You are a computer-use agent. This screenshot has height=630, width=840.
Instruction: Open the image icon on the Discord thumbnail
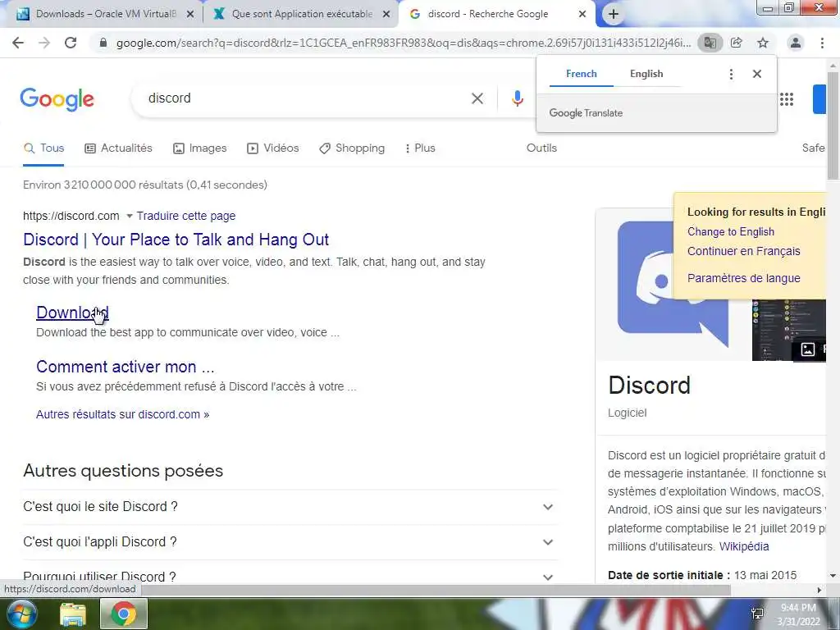tap(808, 349)
